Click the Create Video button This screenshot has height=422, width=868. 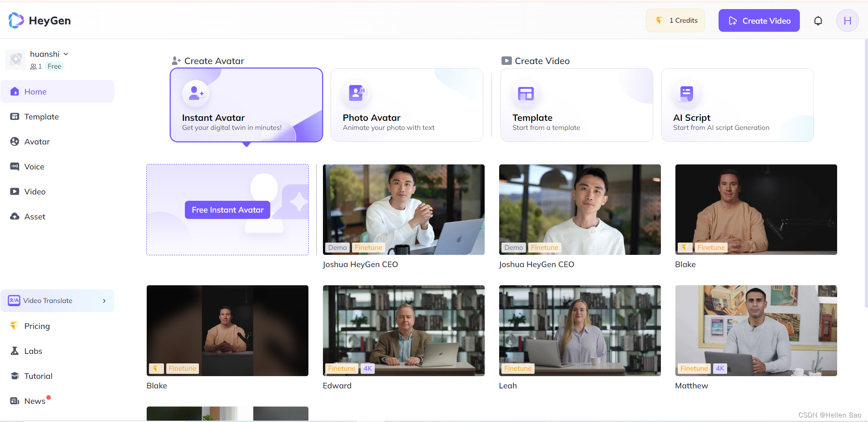(759, 20)
